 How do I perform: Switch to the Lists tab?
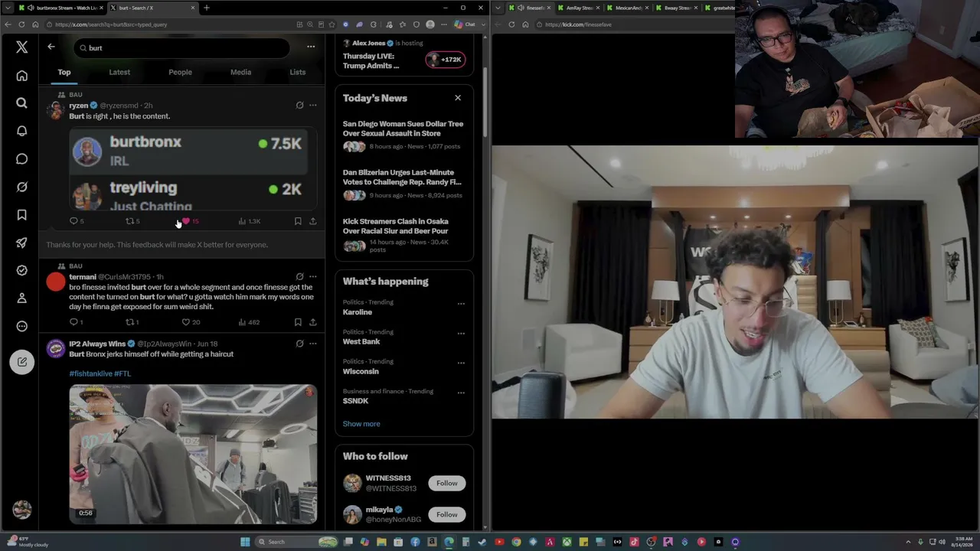pos(298,72)
